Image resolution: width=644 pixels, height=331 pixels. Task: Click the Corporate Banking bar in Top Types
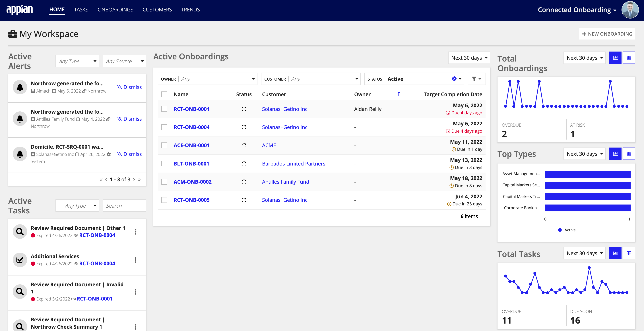tap(588, 208)
